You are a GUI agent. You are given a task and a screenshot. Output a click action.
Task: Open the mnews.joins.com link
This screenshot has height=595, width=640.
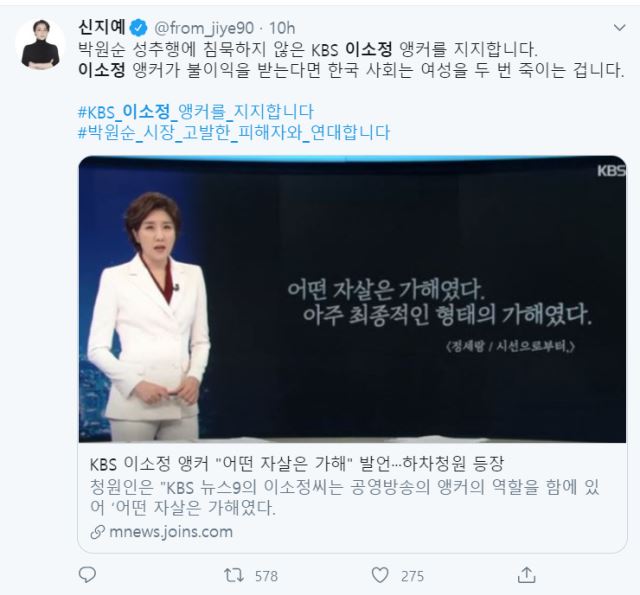pyautogui.click(x=171, y=532)
